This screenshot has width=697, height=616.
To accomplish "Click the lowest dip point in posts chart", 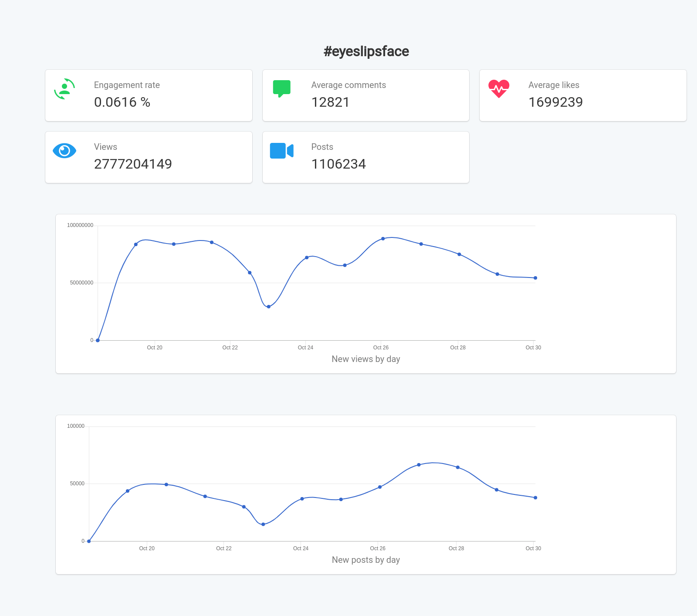I will click(x=263, y=525).
